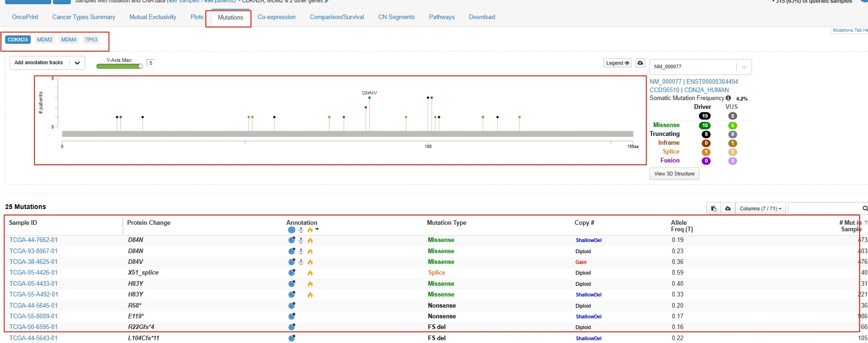Select the TP53 gene tab
This screenshot has width=868, height=343.
(x=91, y=40)
